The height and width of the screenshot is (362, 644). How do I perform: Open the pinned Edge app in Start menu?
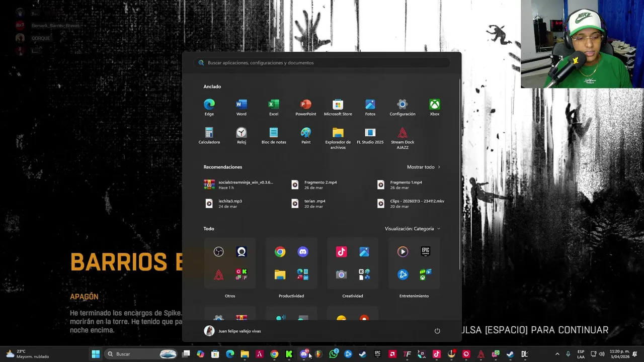(209, 107)
